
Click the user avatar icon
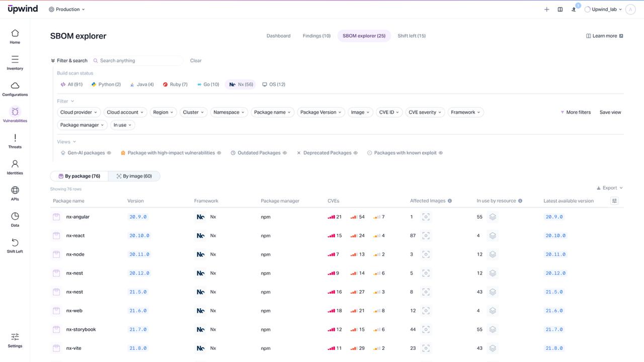[630, 9]
